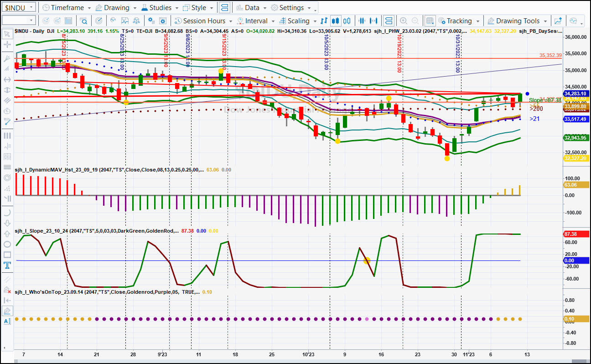The width and height of the screenshot is (591, 364).
Task: Select the vertical bars time lines tool
Action: pyautogui.click(x=7, y=135)
